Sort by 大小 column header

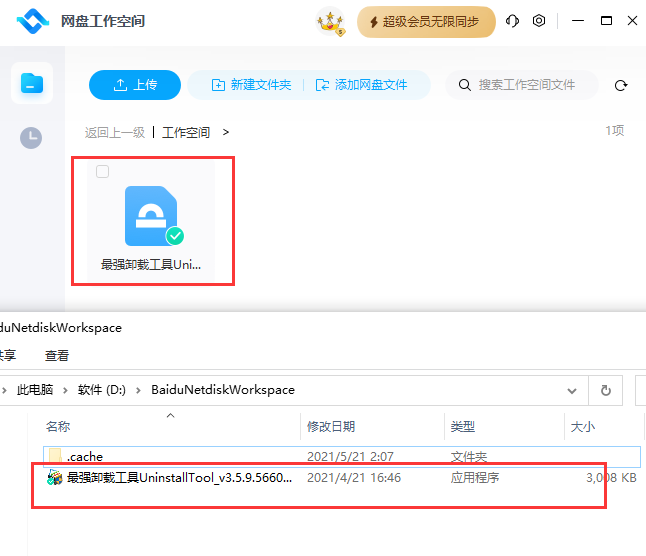(583, 426)
